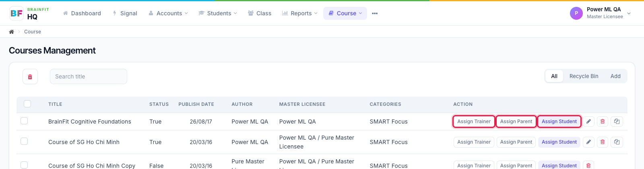The width and height of the screenshot is (644, 169).
Task: Expand the Students menu
Action: pyautogui.click(x=218, y=13)
